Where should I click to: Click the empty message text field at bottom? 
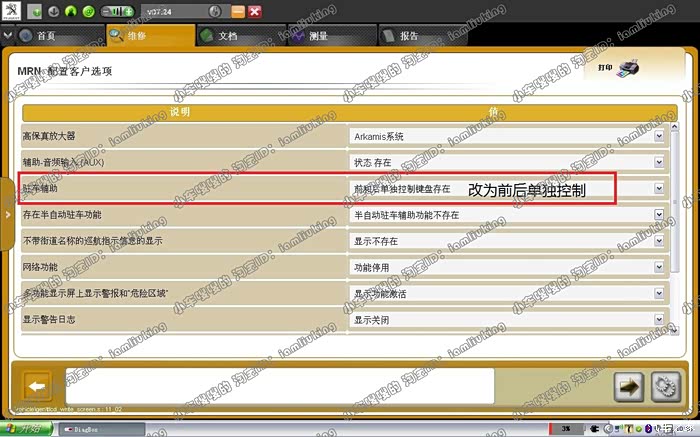click(x=280, y=386)
